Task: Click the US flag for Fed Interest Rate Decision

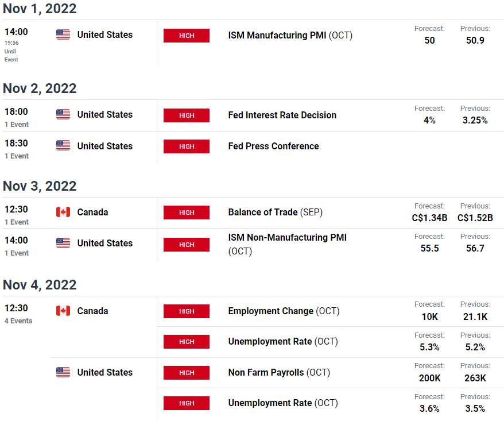Action: tap(63, 114)
